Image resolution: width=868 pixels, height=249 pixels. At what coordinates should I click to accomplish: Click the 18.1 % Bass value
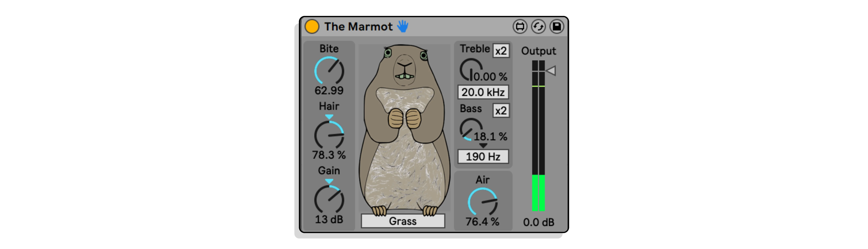(x=490, y=136)
